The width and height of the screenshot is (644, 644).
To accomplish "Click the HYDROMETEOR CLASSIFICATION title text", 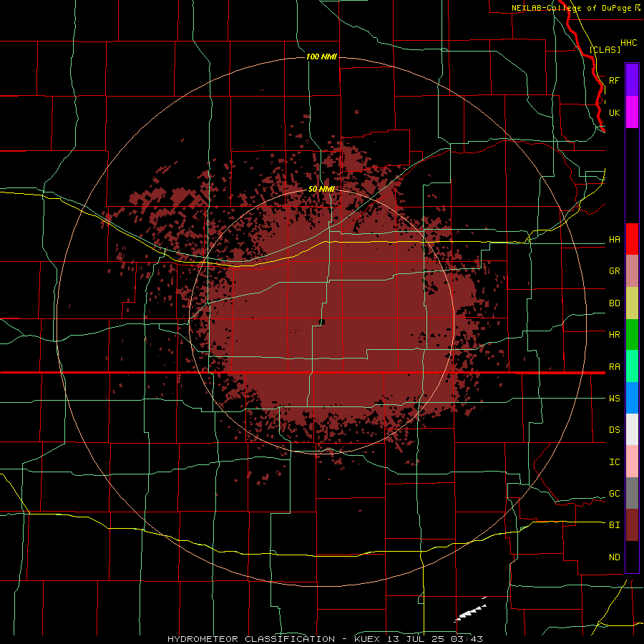I will point(251,639).
